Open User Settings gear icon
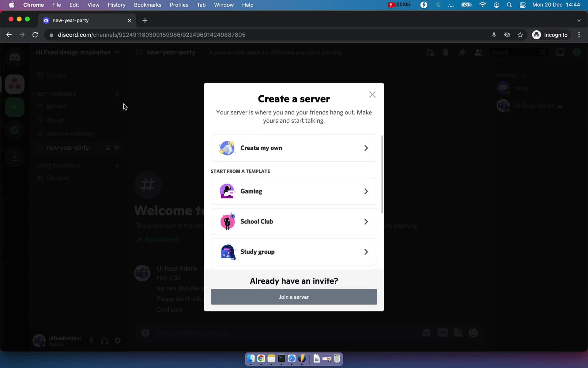 point(118,340)
